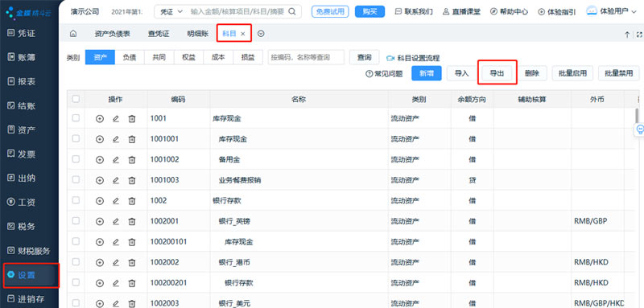Click the 购买 button in header
This screenshot has height=308, width=644.
coord(369,12)
